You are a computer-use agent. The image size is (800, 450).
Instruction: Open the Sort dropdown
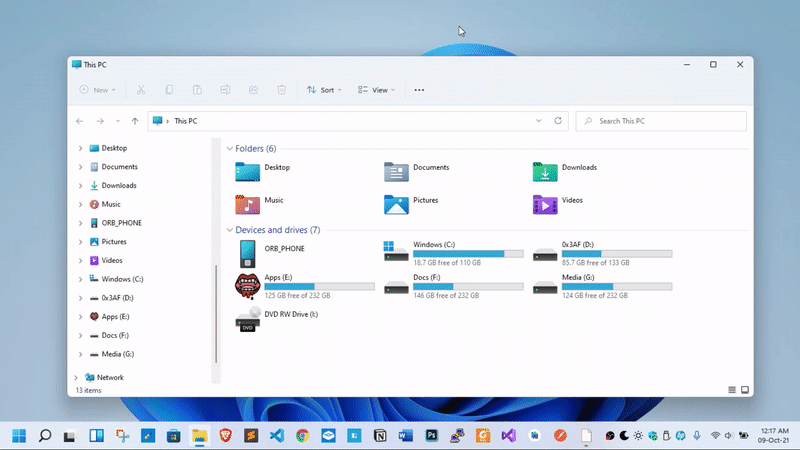[x=324, y=90]
